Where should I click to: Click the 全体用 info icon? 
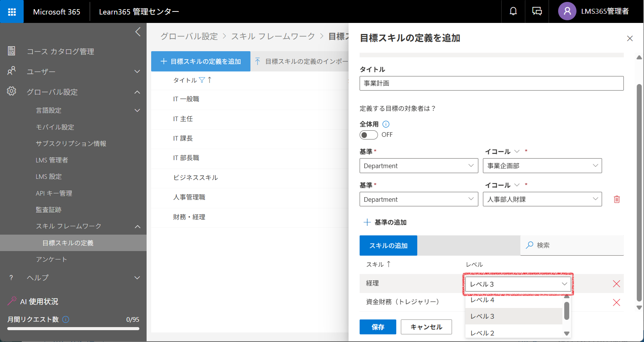coord(386,124)
